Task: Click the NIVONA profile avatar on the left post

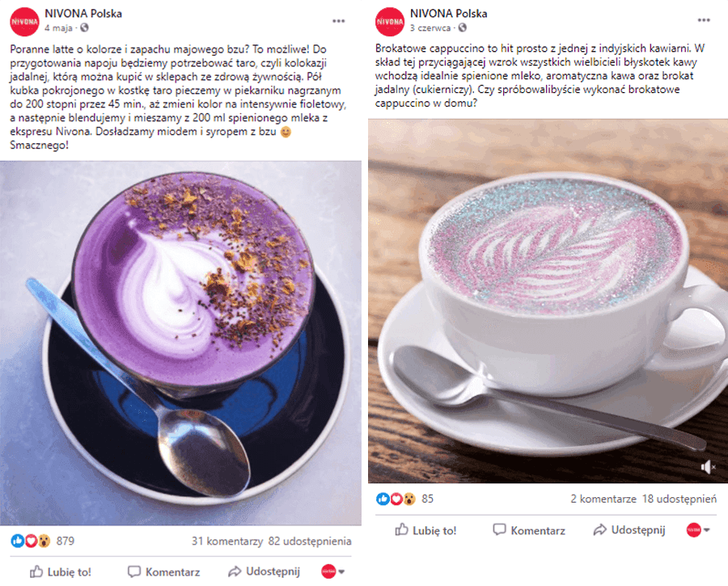Action: pos(24,22)
